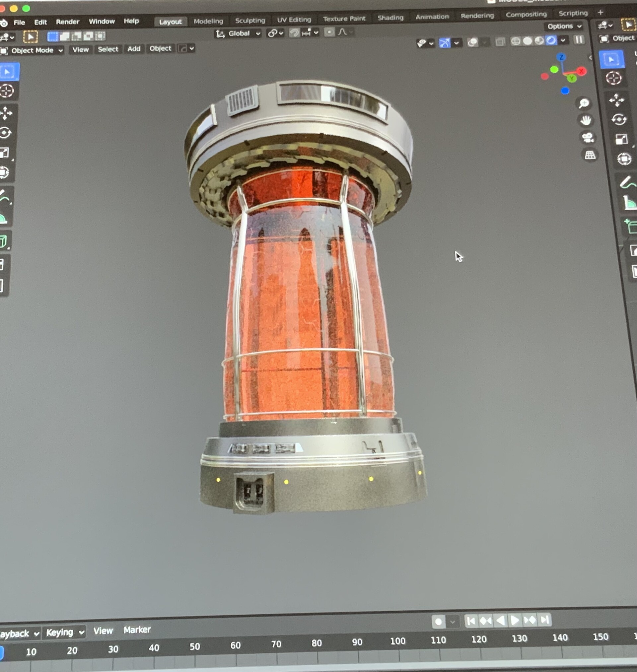637x672 pixels.
Task: Toggle rendered viewport shading mode
Action: click(551, 40)
